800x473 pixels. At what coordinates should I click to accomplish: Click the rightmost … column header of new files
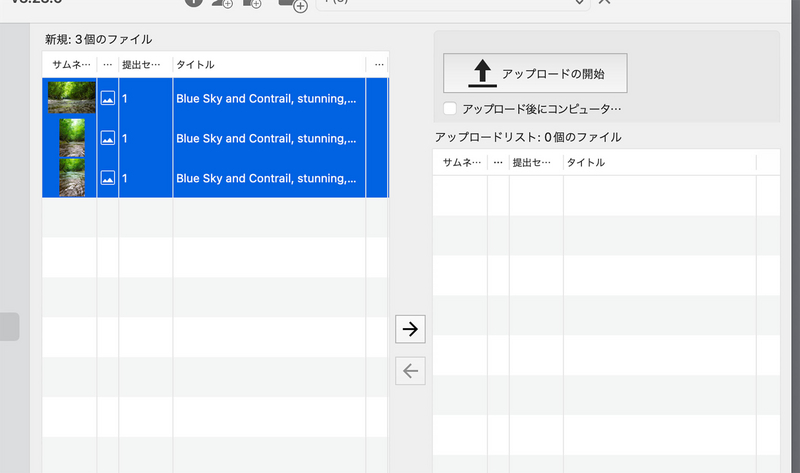[379, 65]
